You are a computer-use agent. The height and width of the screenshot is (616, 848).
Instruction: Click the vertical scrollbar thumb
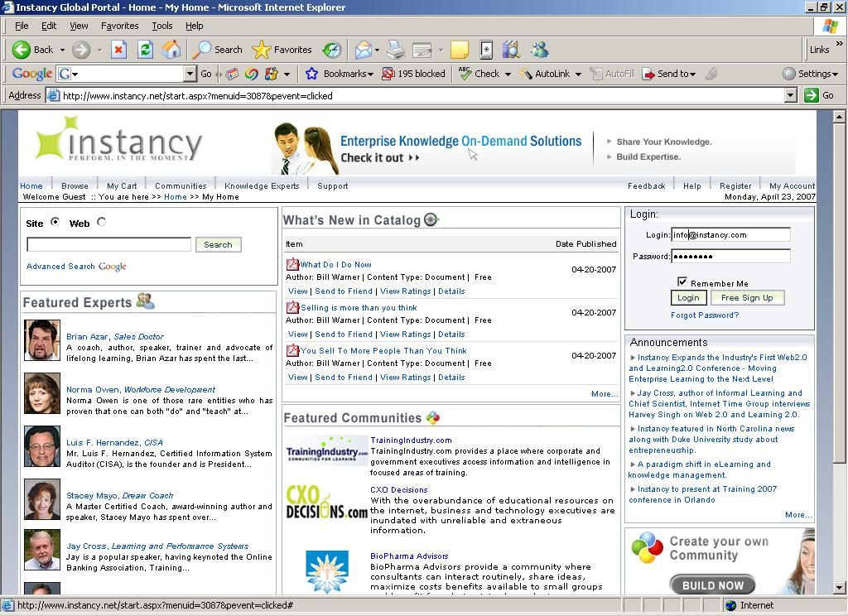(x=839, y=292)
